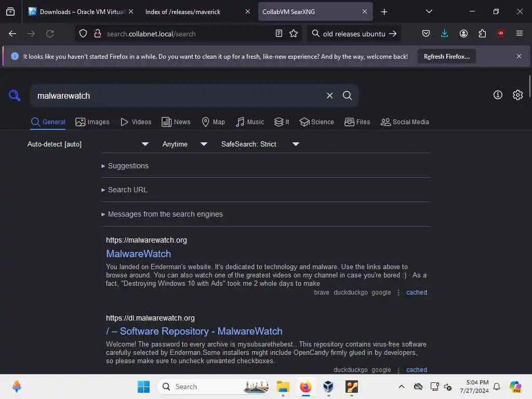
Task: Open tracking protection shield icon
Action: 83,34
